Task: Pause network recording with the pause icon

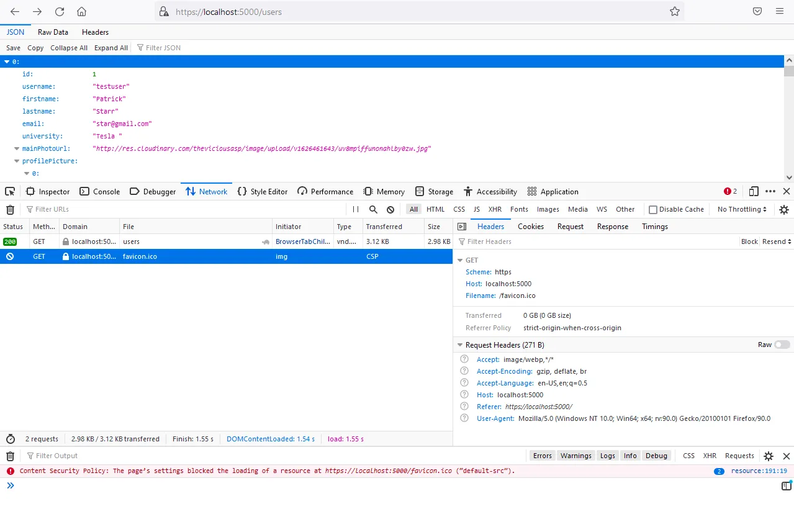Action: (356, 210)
